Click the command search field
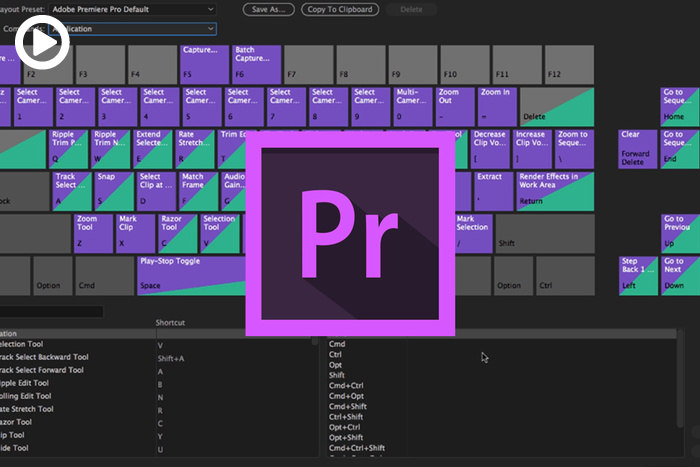700x467 pixels. [51, 311]
